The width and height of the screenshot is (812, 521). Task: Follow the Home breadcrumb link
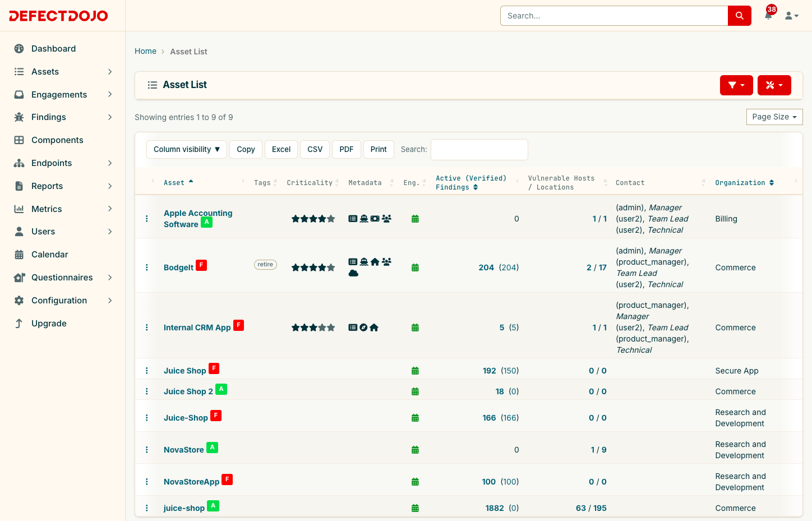click(145, 51)
